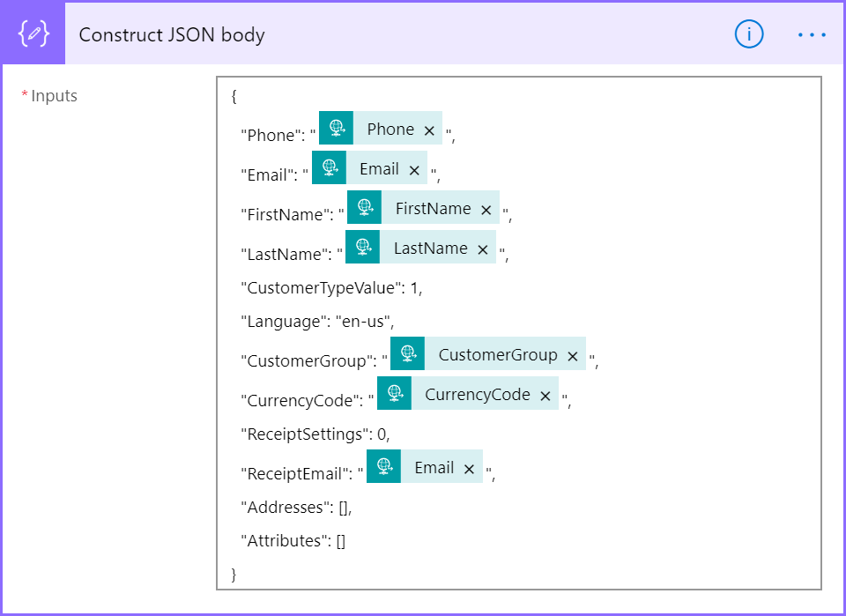The image size is (846, 616).
Task: Open the three-dots more options menu
Action: (x=812, y=35)
